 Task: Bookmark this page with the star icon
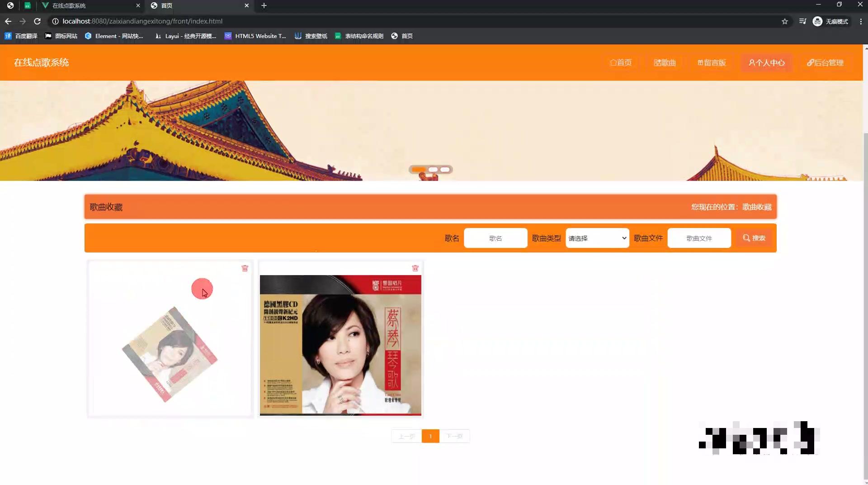(785, 21)
